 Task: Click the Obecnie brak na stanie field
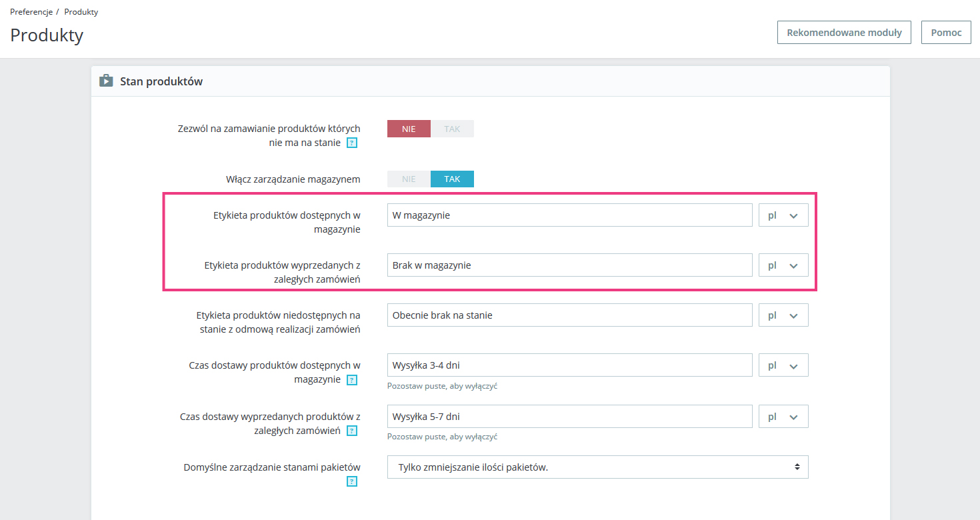coord(569,315)
